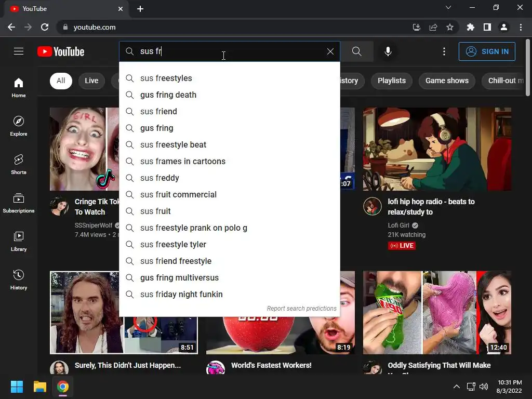The width and height of the screenshot is (532, 399).
Task: Choose suggestion 'sus fruit commercial'
Action: [x=229, y=195]
